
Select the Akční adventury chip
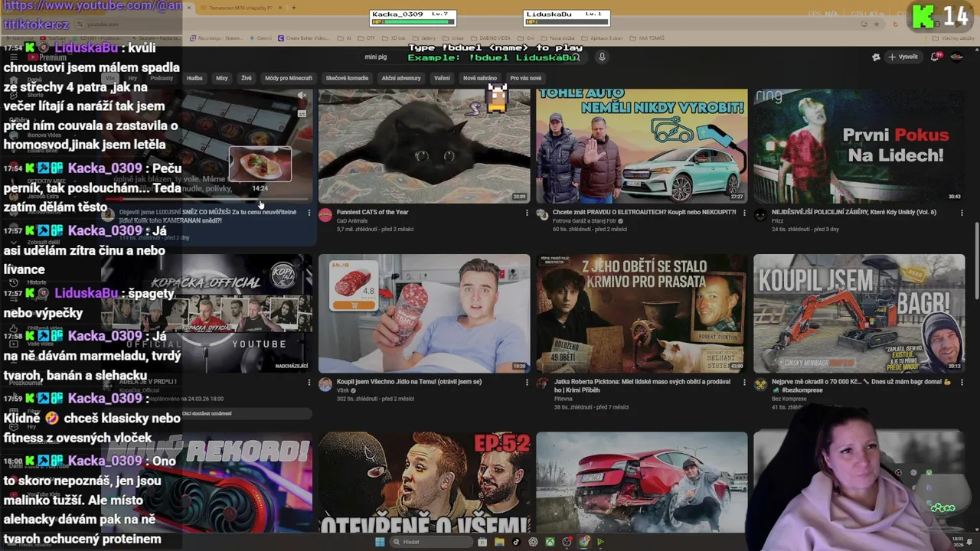(401, 78)
